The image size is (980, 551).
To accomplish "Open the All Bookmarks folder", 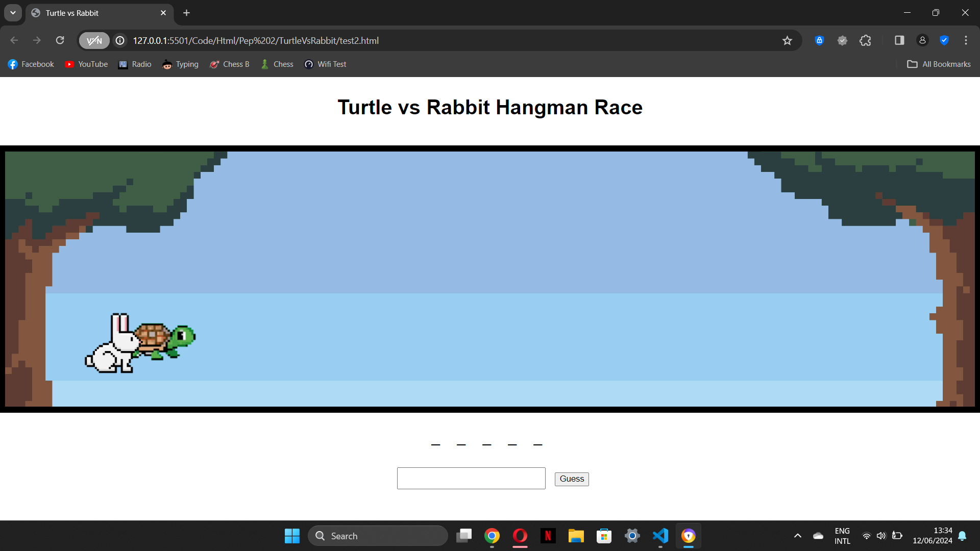I will click(939, 64).
